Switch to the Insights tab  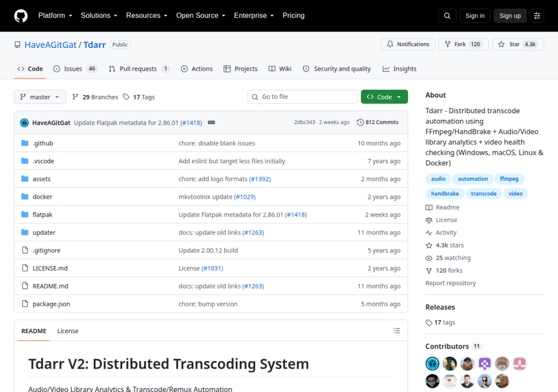coord(399,69)
